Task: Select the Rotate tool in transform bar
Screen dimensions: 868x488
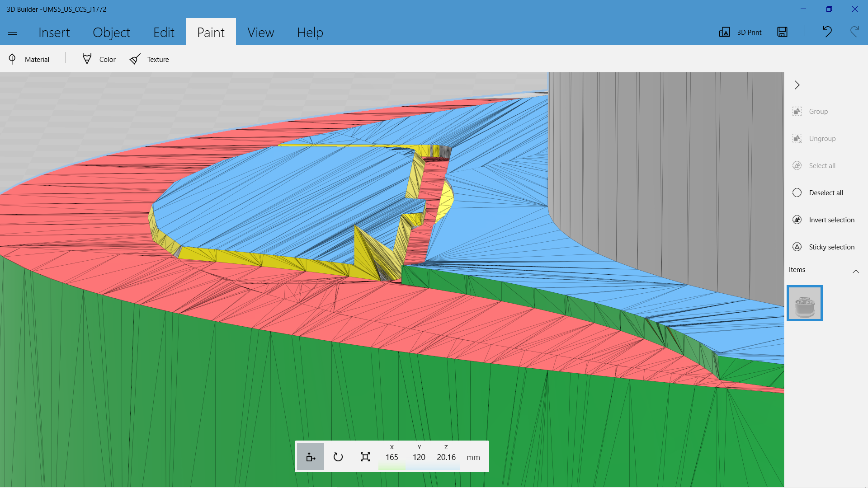Action: 338,456
